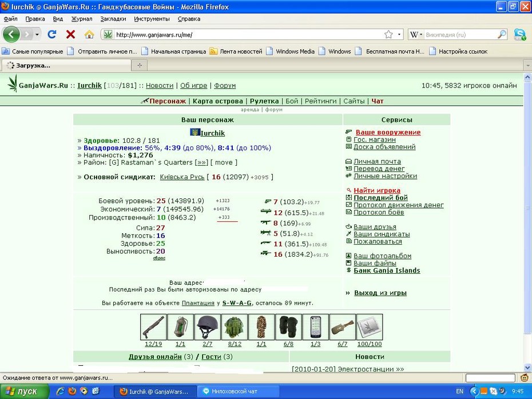This screenshot has width=532, height=399.
Task: Click the Википедия search input field
Action: [460, 34]
